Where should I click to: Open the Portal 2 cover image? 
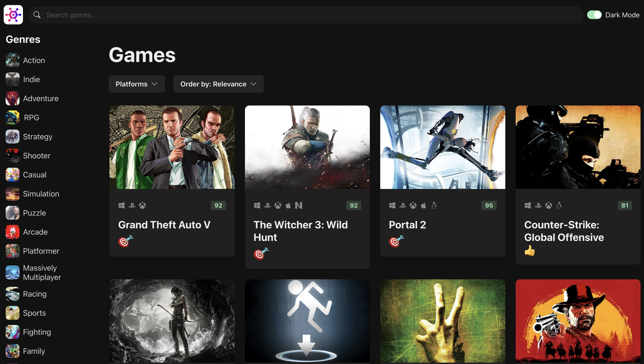pyautogui.click(x=443, y=147)
